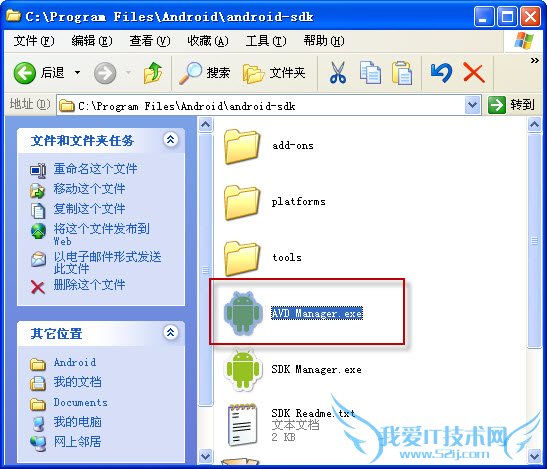Image resolution: width=547 pixels, height=469 pixels.
Task: Click the Search magnifier icon
Action: tap(190, 73)
